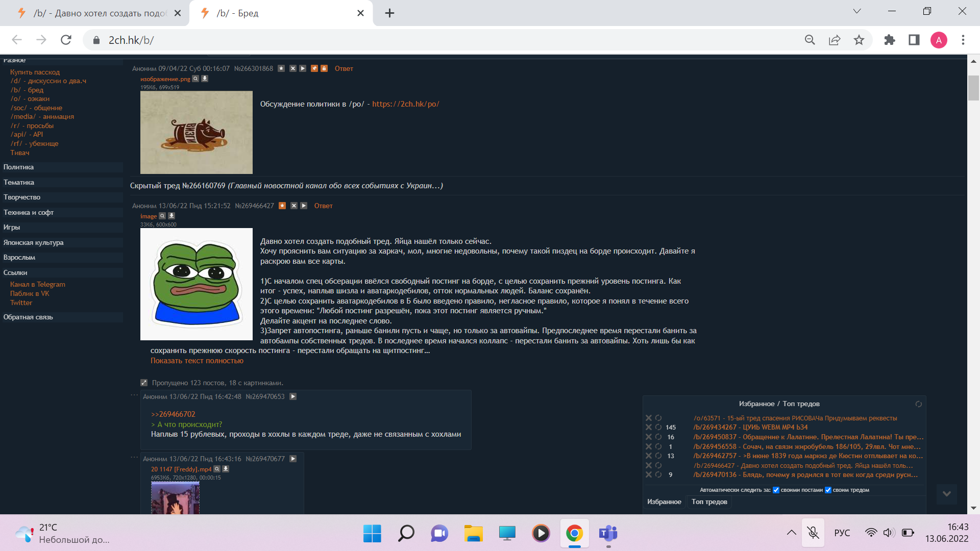980x551 pixels.
Task: Expand the Тематика sidebar section
Action: (x=62, y=183)
